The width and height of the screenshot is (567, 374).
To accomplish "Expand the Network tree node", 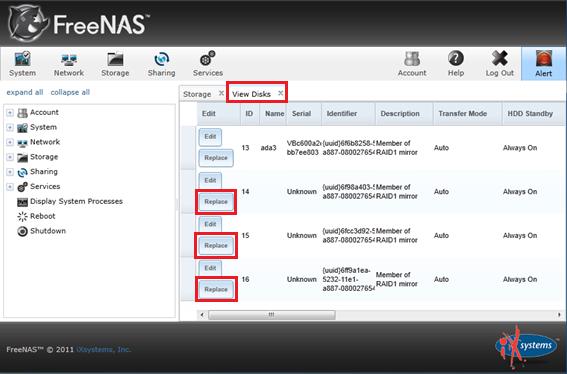I will [x=10, y=142].
